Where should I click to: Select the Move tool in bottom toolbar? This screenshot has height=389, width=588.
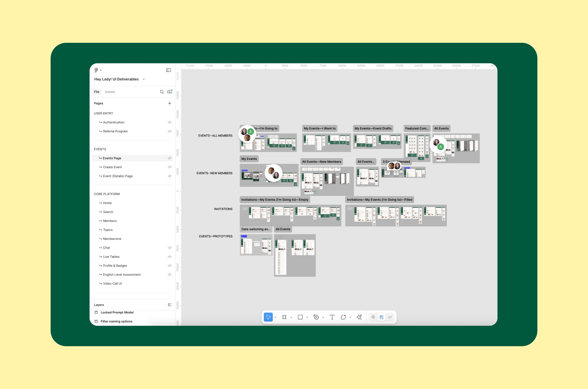pos(268,317)
